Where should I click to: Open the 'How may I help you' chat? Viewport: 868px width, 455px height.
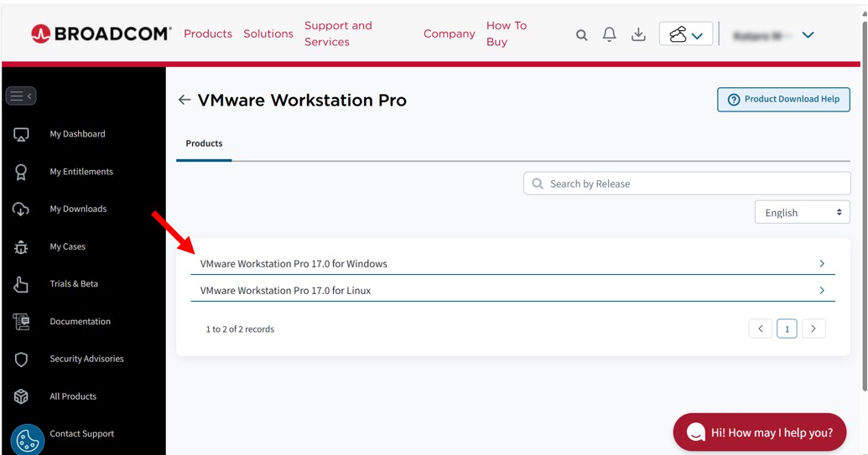[x=760, y=432]
